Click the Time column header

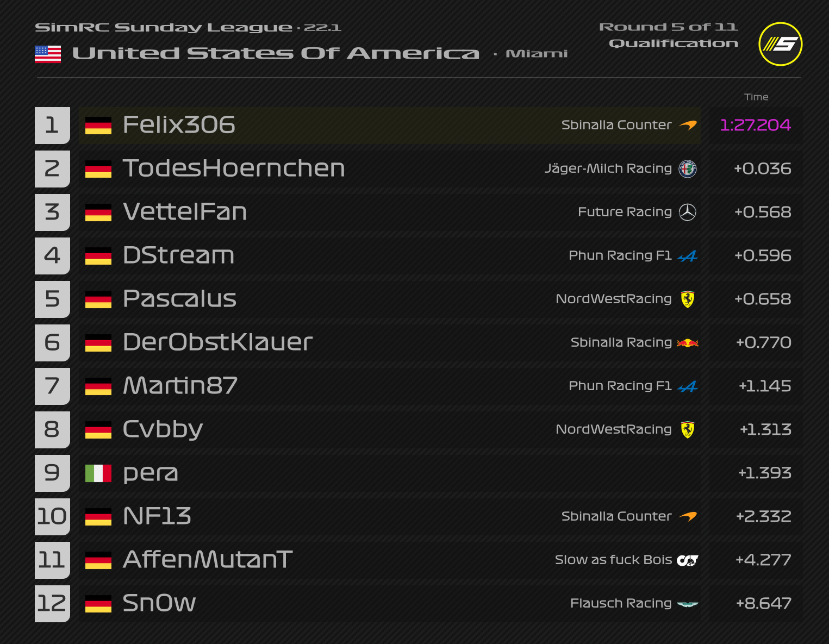point(756,97)
